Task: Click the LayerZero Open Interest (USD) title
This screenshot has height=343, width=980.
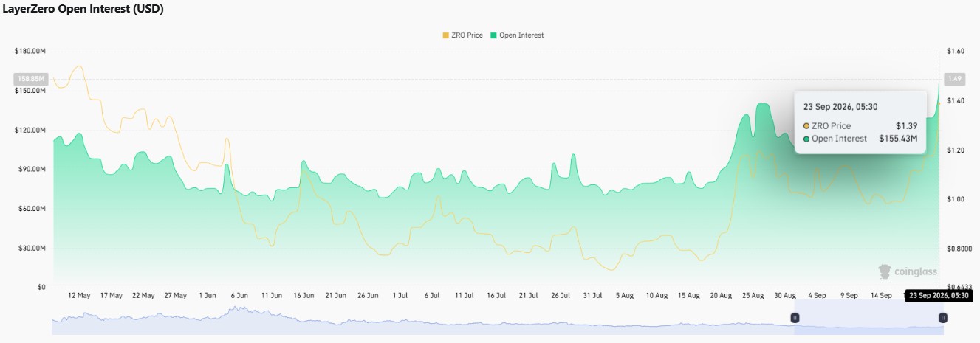Action: pyautogui.click(x=83, y=10)
